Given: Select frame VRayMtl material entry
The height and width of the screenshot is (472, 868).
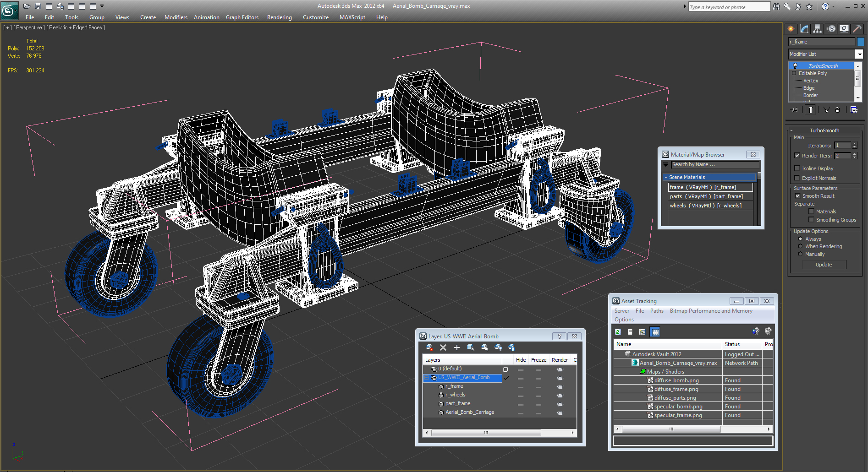Looking at the screenshot, I should [x=710, y=187].
